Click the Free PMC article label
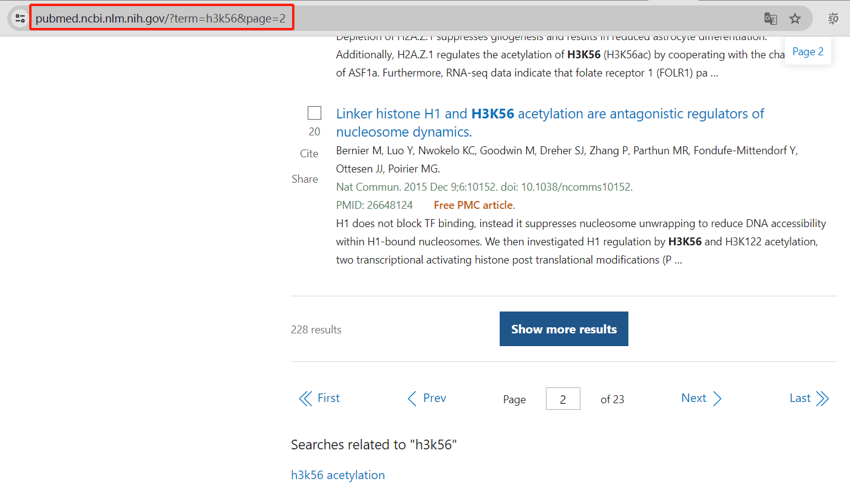The width and height of the screenshot is (850, 504). (475, 205)
